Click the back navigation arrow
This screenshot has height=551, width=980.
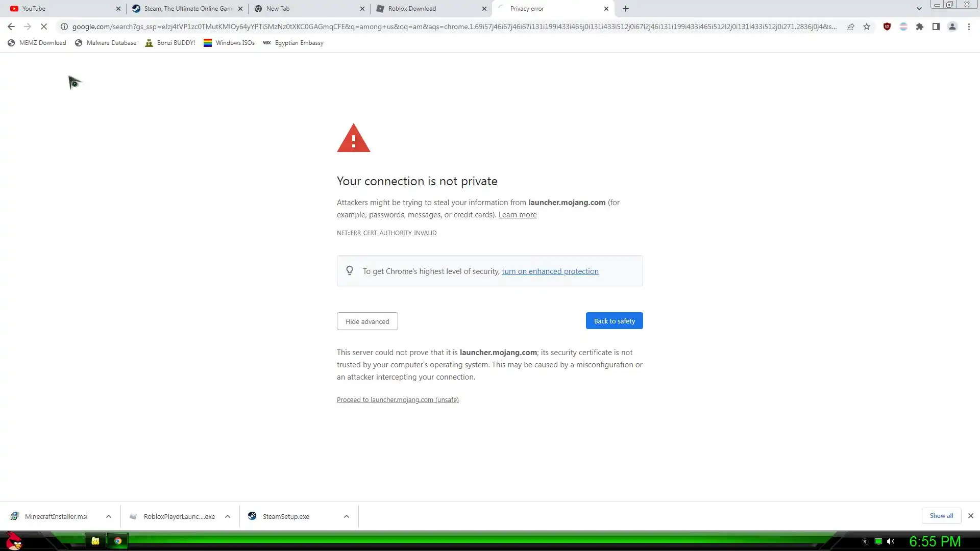pyautogui.click(x=11, y=27)
